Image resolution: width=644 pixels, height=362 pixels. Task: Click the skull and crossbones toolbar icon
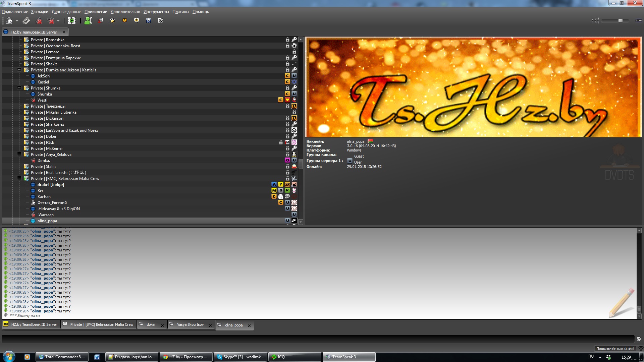[149, 20]
